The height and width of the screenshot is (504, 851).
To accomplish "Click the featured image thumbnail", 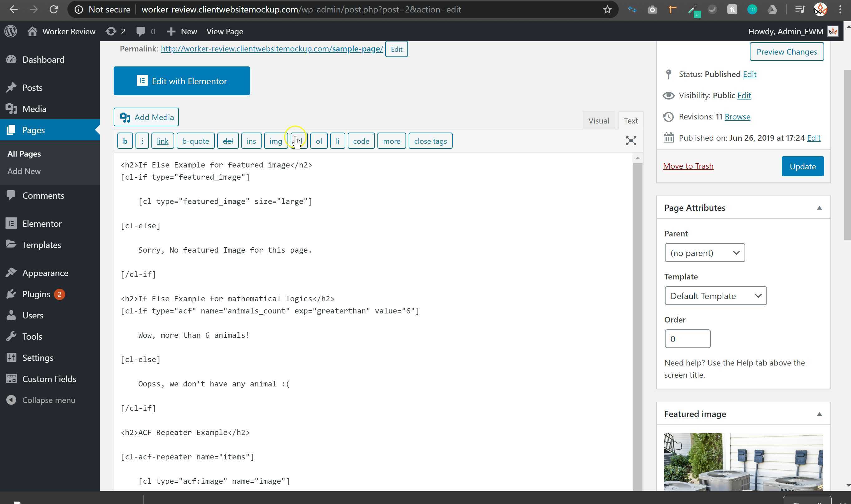I will tap(743, 461).
